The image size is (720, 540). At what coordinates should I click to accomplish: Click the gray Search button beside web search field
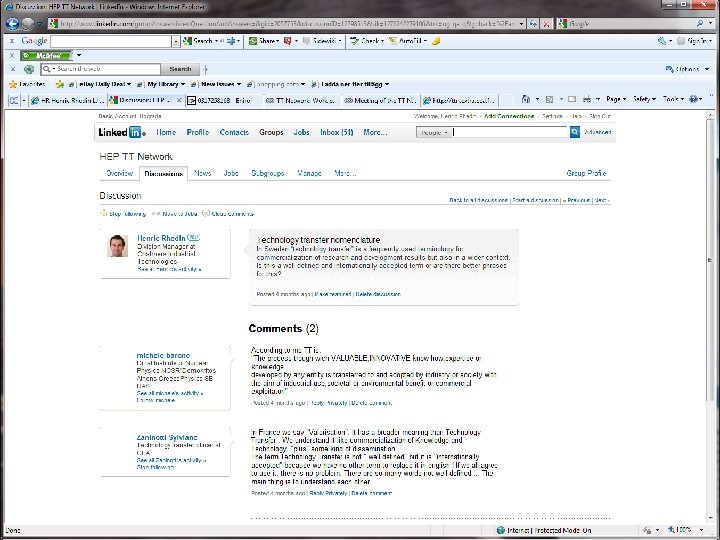tap(180, 69)
